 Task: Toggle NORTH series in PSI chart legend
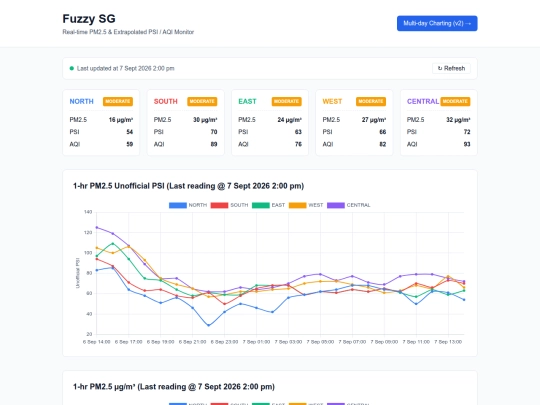(x=188, y=205)
